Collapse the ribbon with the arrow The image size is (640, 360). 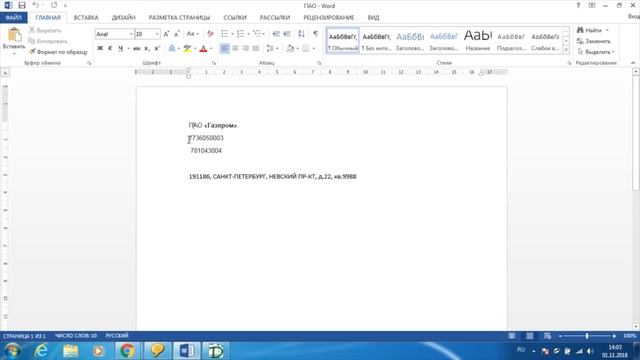pos(633,63)
